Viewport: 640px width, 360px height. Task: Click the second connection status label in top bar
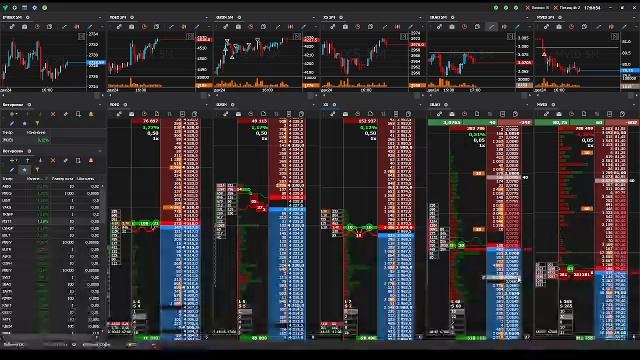(569, 8)
